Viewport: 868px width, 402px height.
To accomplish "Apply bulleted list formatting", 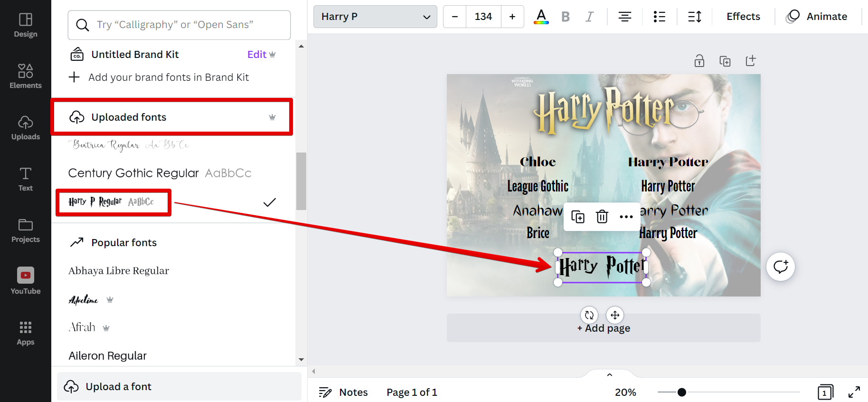I will tap(659, 17).
